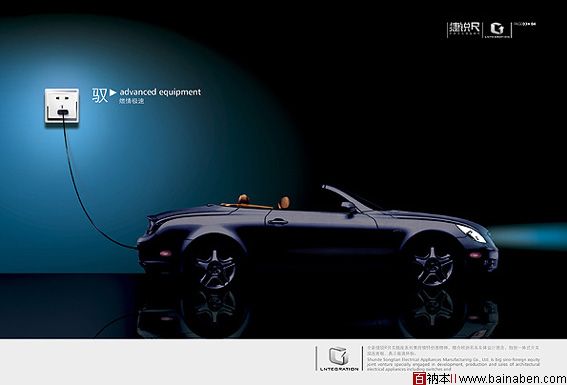
Task: Click the company description paragraph at bottom
Action: coord(453,358)
